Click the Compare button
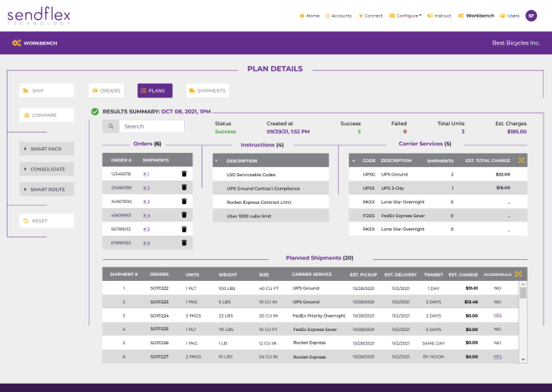This screenshot has width=552, height=392. click(47, 115)
